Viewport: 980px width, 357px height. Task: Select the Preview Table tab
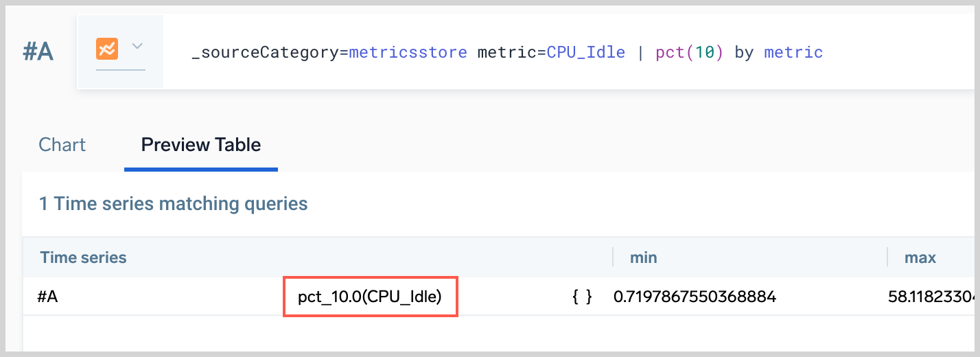coord(200,145)
